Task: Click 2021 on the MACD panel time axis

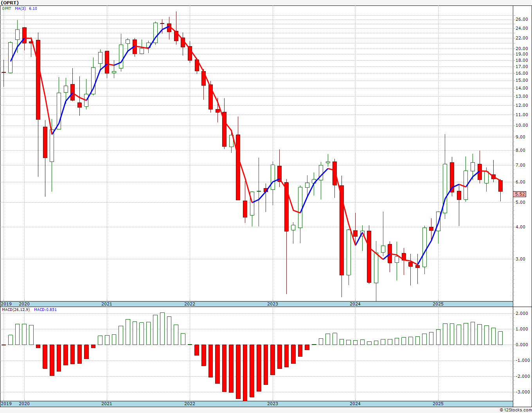Action: point(107,404)
